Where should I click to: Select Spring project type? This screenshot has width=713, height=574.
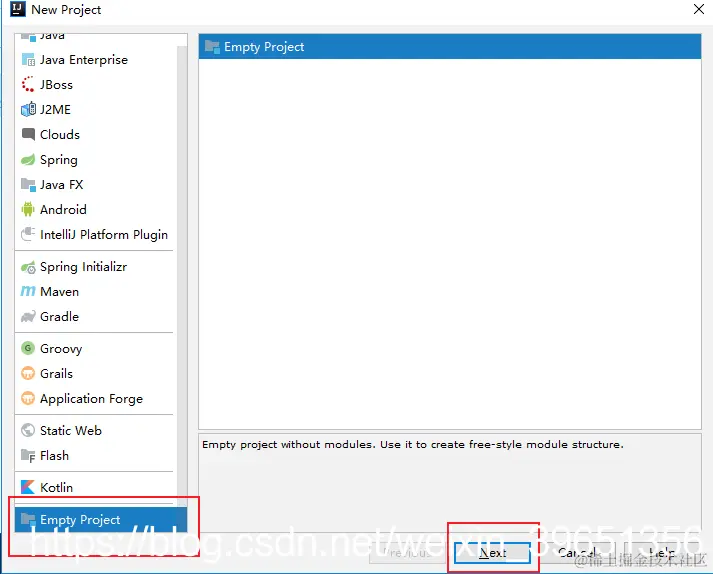coord(94,160)
